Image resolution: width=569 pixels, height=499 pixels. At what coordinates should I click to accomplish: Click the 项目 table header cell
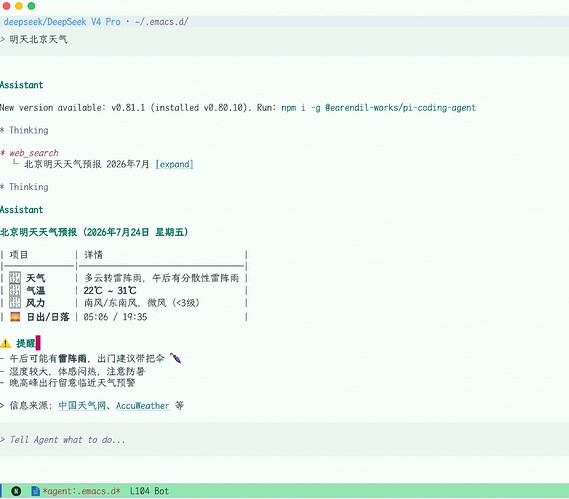[x=19, y=255]
